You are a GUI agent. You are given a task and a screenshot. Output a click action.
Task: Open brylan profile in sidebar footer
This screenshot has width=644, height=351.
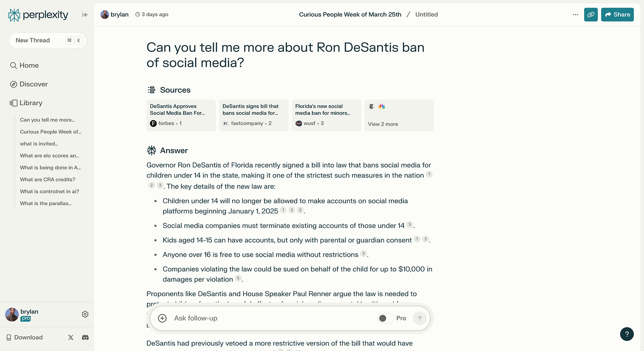pos(22,314)
